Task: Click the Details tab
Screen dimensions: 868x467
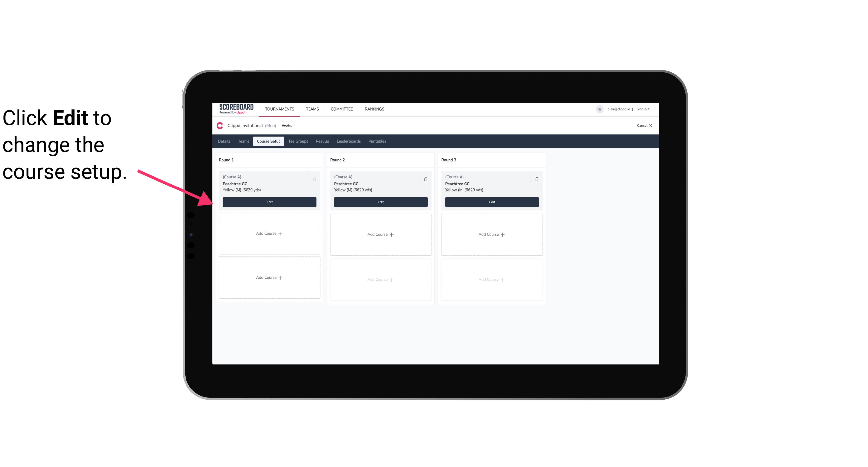Action: 225,141
